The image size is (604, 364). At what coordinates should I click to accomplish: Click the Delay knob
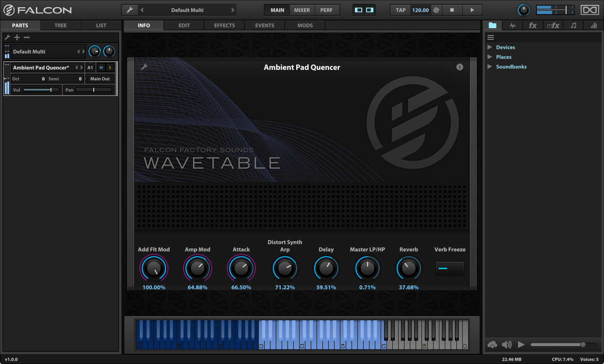point(326,268)
